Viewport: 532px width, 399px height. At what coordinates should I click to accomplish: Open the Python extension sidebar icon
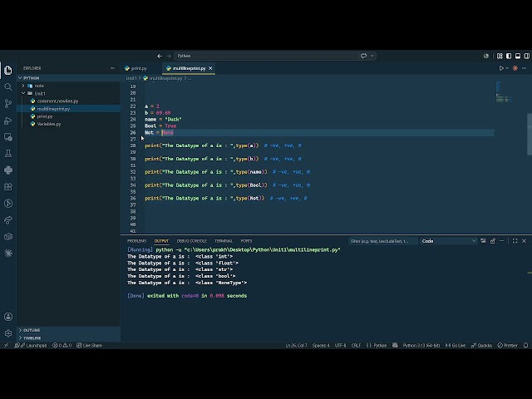(x=8, y=170)
